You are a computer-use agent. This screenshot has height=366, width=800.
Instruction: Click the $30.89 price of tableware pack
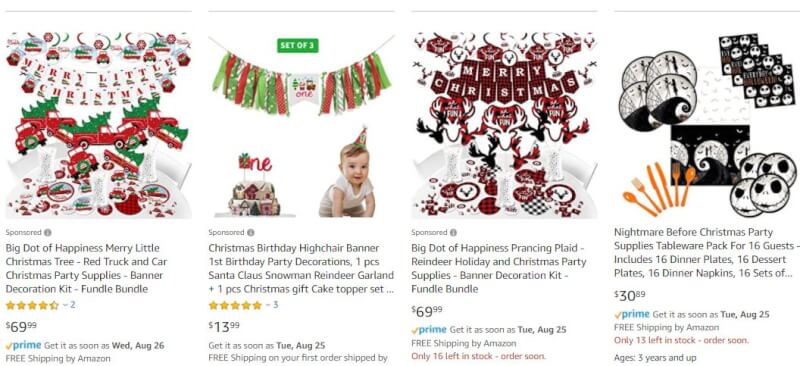point(630,296)
